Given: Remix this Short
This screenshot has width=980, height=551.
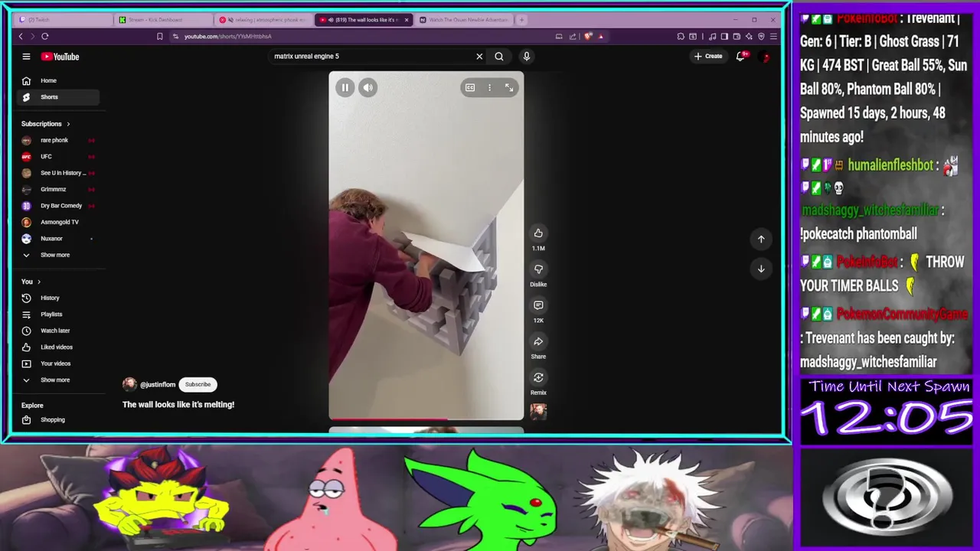Looking at the screenshot, I should click(x=538, y=377).
